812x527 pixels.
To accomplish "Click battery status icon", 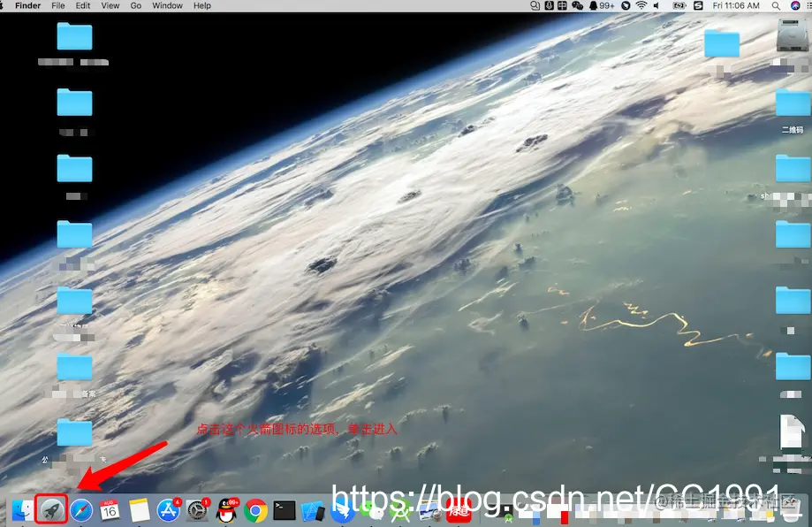I will point(679,5).
